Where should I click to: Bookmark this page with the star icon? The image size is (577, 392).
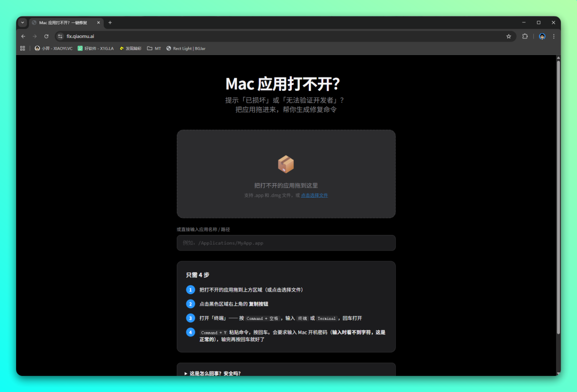coord(509,36)
